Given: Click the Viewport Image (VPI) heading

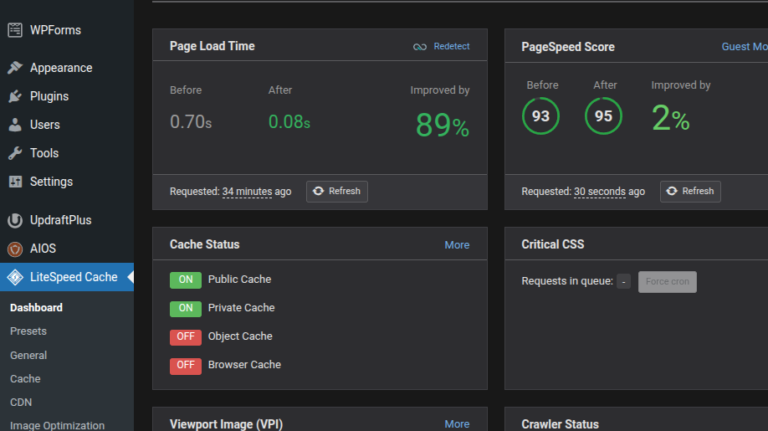Looking at the screenshot, I should pyautogui.click(x=226, y=424).
